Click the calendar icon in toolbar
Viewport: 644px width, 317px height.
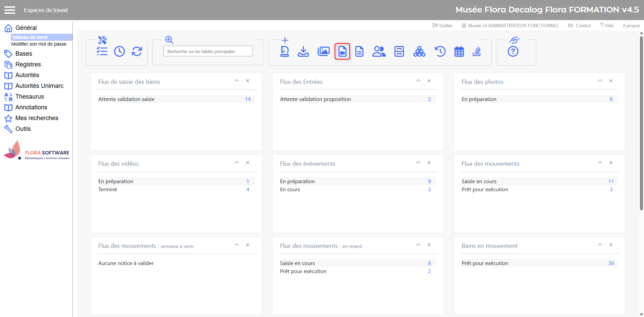[459, 51]
